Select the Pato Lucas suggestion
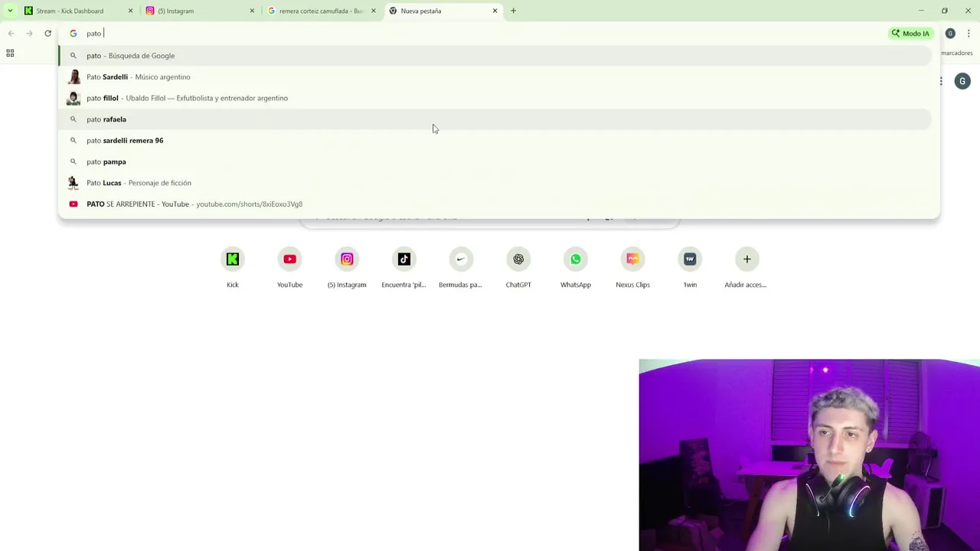 point(495,183)
